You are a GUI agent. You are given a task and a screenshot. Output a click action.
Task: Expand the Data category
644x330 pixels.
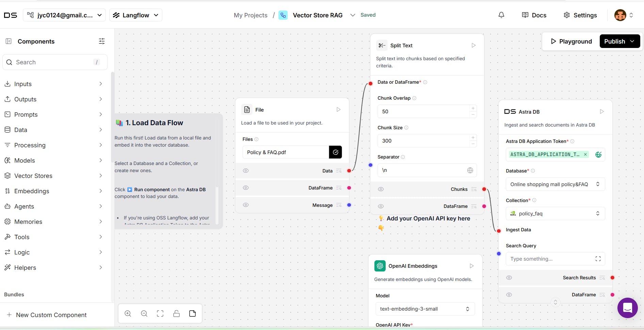pyautogui.click(x=53, y=130)
